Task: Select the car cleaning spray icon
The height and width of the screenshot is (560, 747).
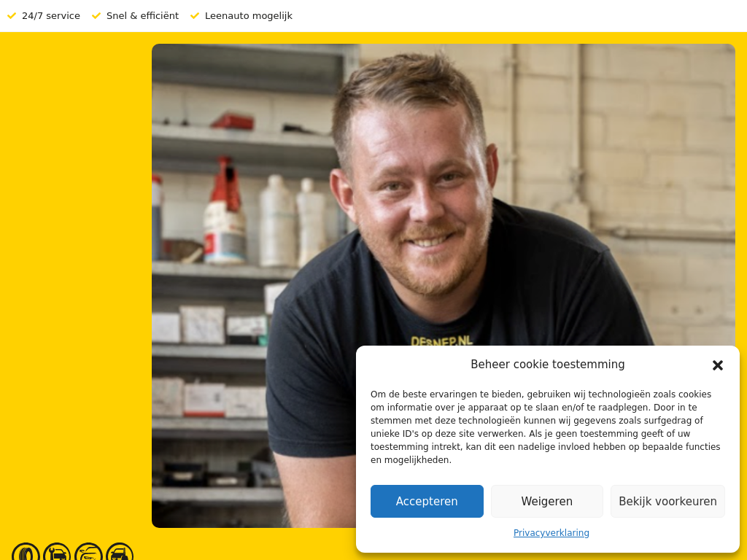Action: [120, 553]
